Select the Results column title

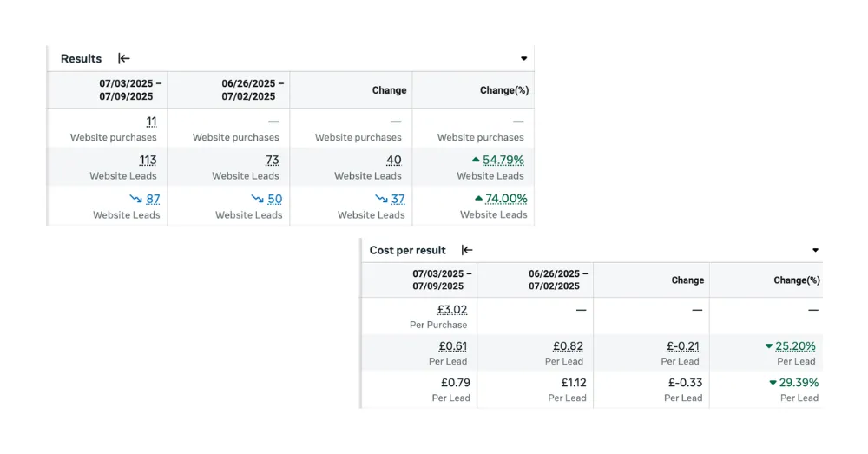click(x=81, y=59)
